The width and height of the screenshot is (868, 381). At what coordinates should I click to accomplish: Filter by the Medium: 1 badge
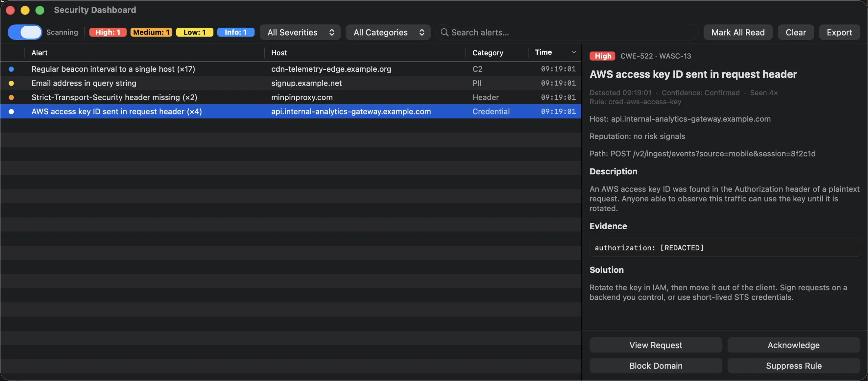pyautogui.click(x=151, y=32)
